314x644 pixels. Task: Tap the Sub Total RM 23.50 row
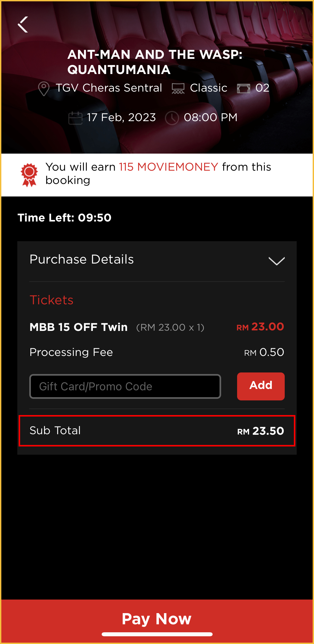click(157, 430)
